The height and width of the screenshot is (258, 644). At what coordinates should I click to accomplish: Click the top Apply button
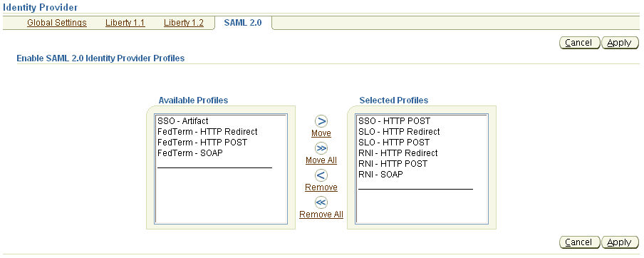point(620,43)
